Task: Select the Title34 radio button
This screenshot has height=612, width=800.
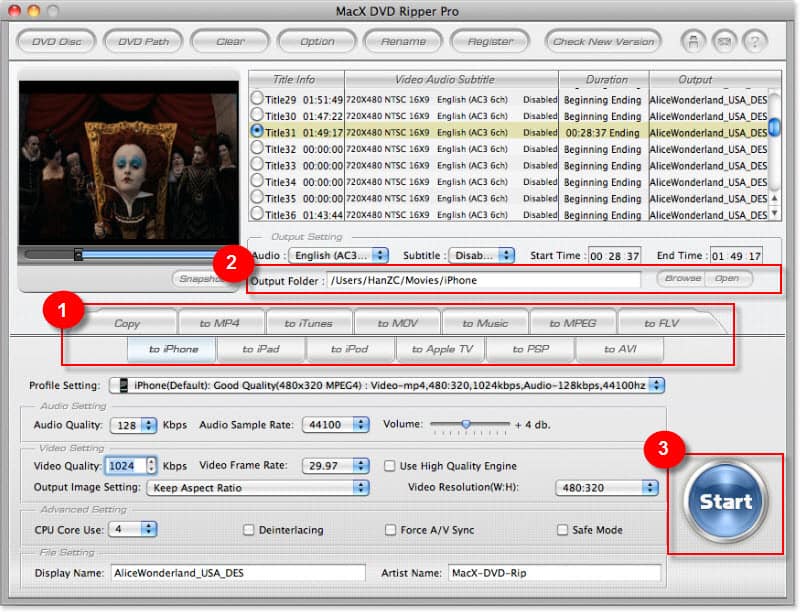Action: point(257,180)
